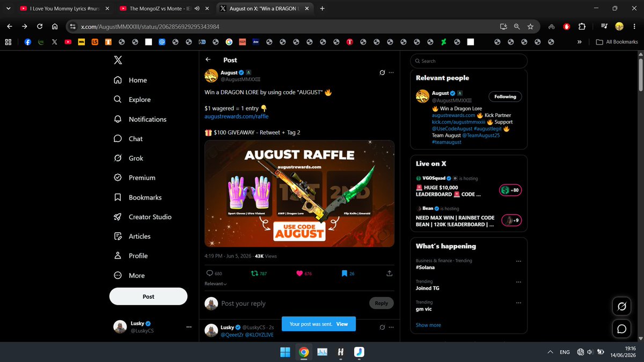Open the #Solana trend
Viewport: 644px width, 362px height.
[426, 267]
